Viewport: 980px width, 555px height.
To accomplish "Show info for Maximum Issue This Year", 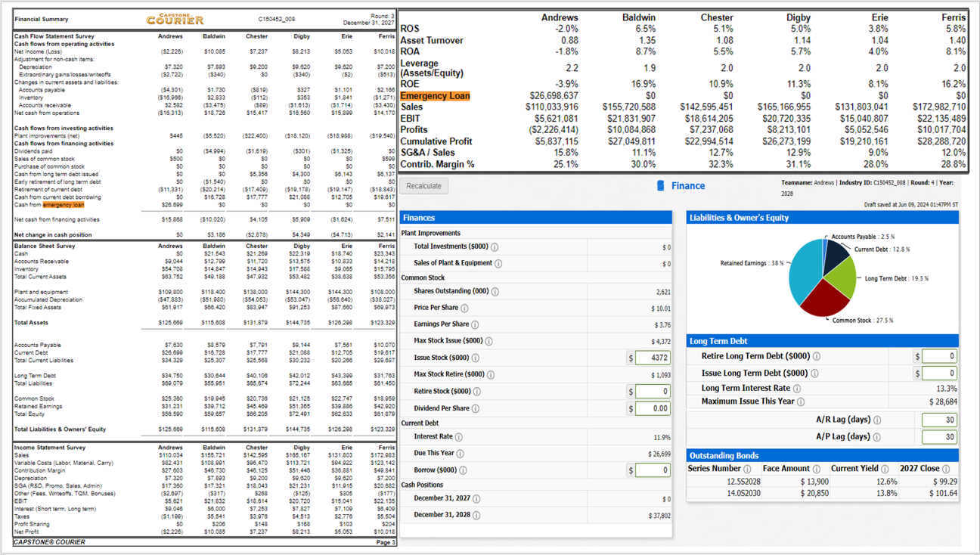I will [x=801, y=402].
